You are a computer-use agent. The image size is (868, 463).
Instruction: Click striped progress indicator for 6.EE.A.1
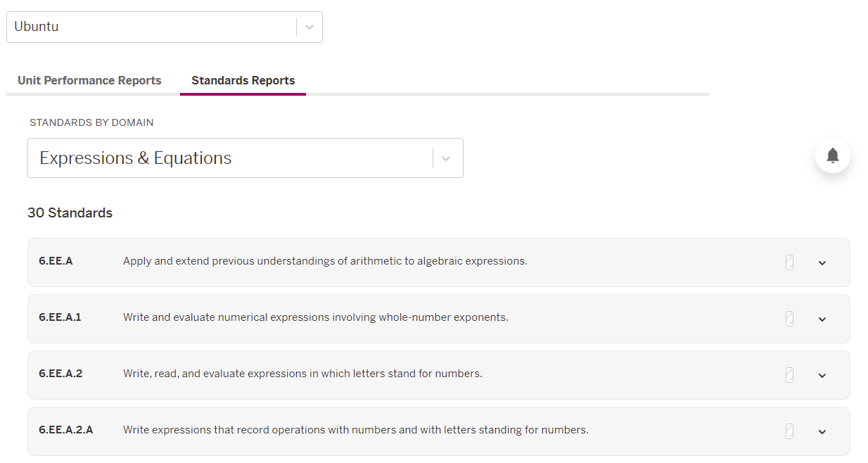pos(789,319)
